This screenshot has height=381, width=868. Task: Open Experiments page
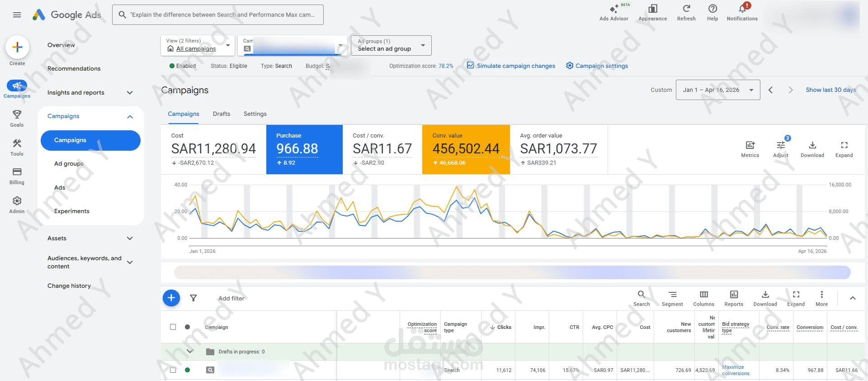[72, 211]
